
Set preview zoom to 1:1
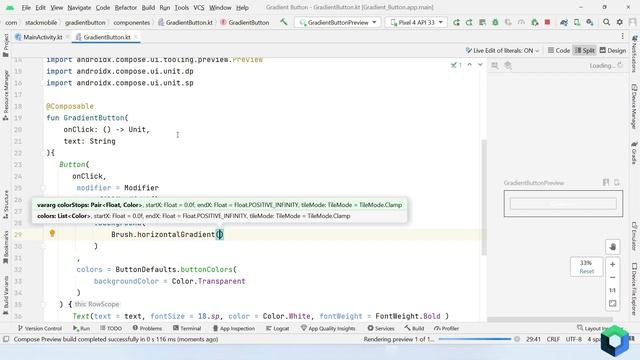pyautogui.click(x=613, y=291)
